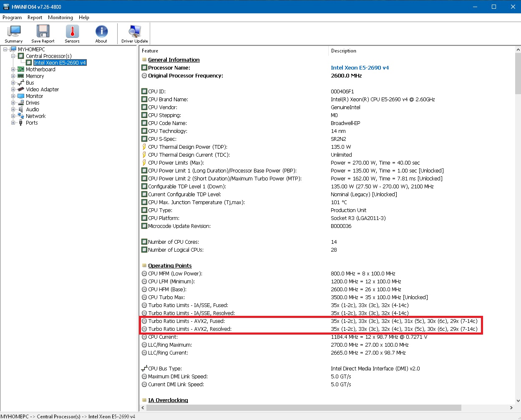This screenshot has width=521, height=420.
Task: Click the Intel Xeon E5-2690 v4 description value
Action: (360, 68)
